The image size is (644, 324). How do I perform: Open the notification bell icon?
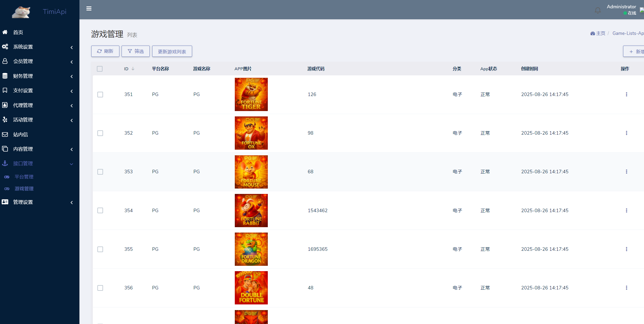pyautogui.click(x=598, y=10)
